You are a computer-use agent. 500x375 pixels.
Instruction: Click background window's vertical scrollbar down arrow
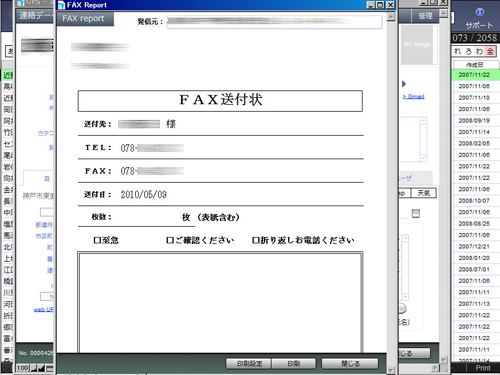[x=443, y=360]
